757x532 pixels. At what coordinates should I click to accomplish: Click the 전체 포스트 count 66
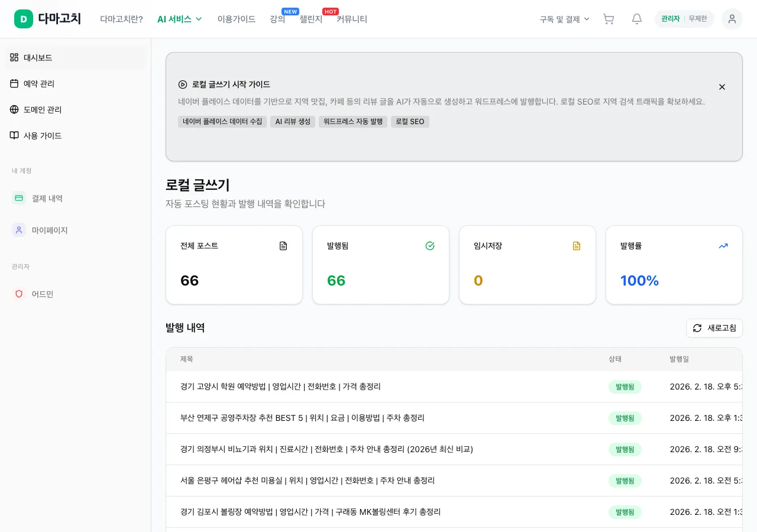coord(190,281)
